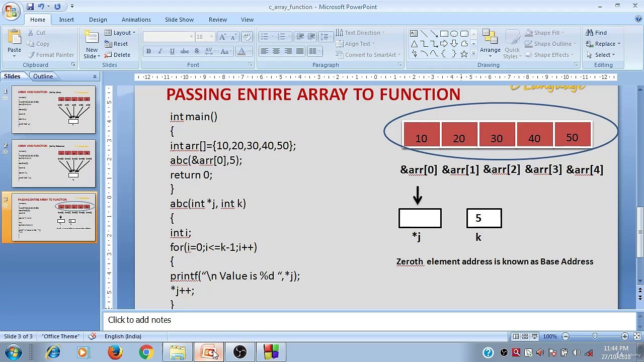The width and height of the screenshot is (644, 362).
Task: Switch to the Outline pane tab
Action: click(x=43, y=76)
